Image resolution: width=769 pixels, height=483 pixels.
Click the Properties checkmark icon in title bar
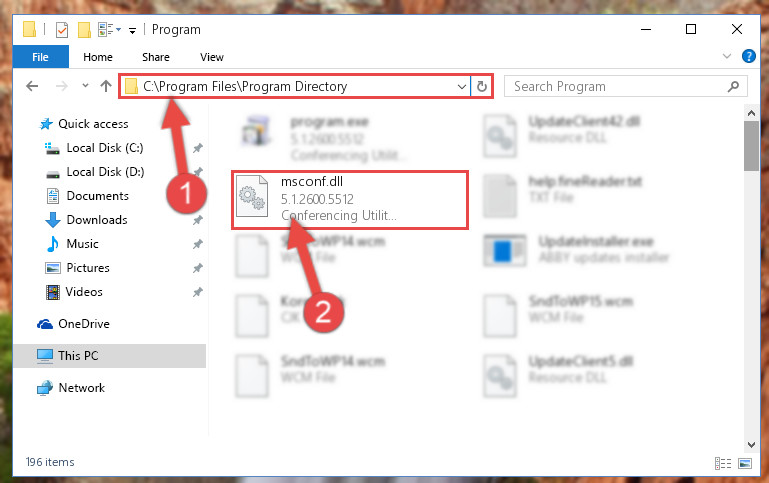pos(62,30)
